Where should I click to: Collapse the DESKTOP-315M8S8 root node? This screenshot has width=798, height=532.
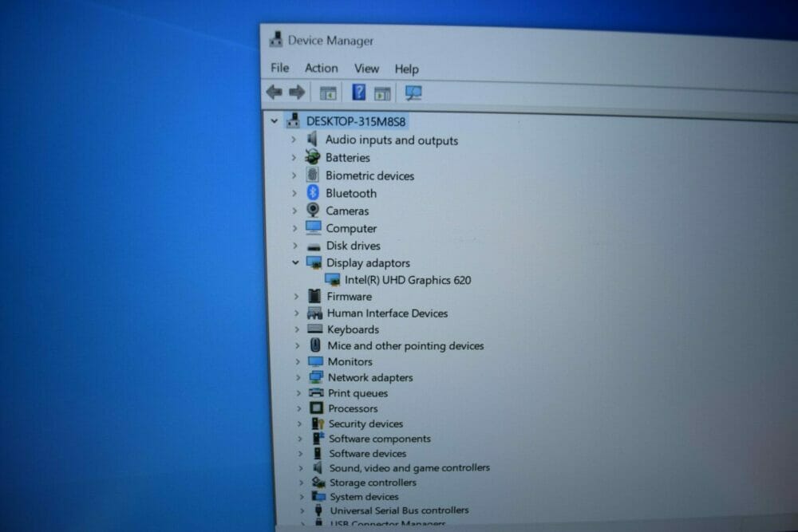click(275, 121)
